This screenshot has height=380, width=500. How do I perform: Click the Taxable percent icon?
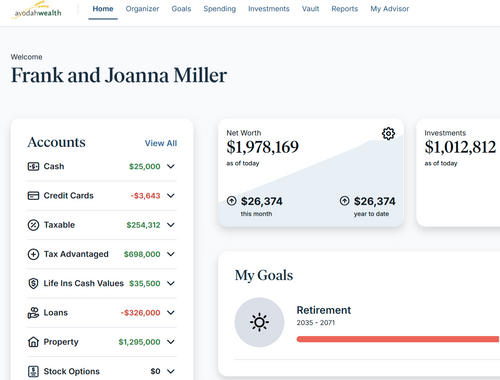coord(33,225)
